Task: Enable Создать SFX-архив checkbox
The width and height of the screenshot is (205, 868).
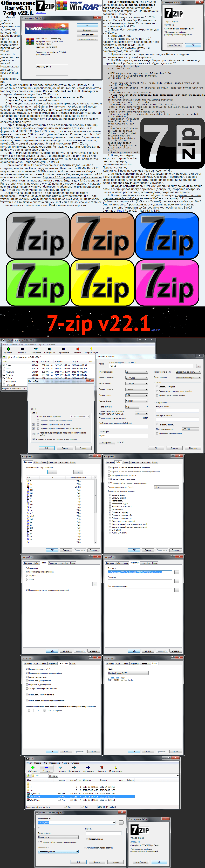Action: [157, 387]
